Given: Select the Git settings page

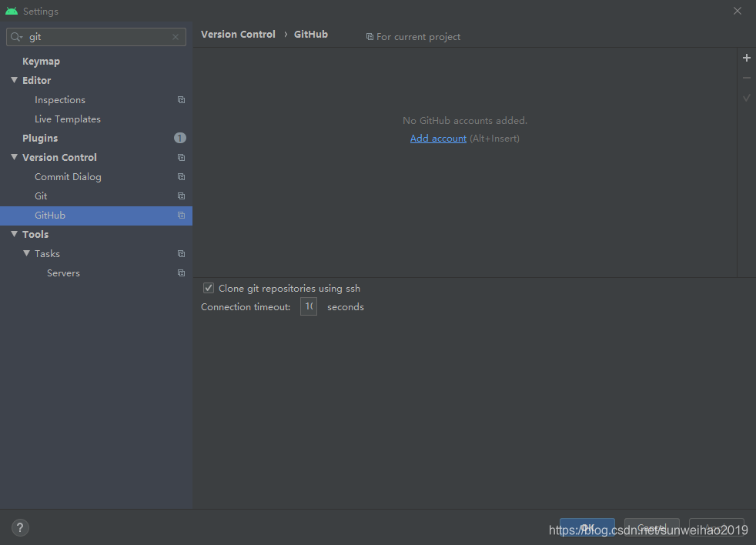Looking at the screenshot, I should (x=41, y=196).
